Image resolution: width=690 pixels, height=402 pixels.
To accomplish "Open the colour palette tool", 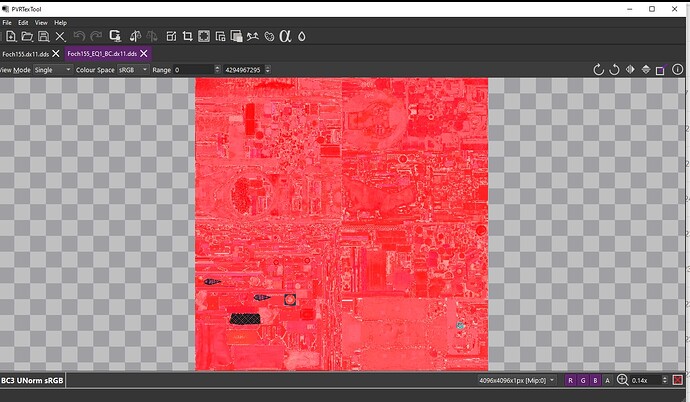I will tap(269, 37).
